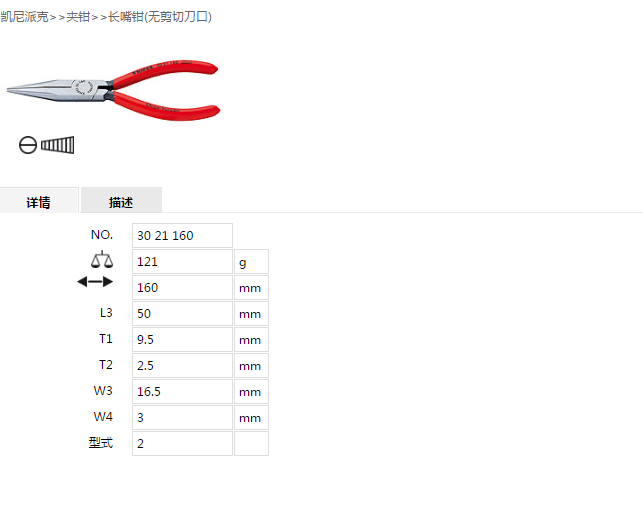Viewport: 643px width, 509px height.
Task: Click the g unit cell beside weight
Action: click(x=251, y=262)
